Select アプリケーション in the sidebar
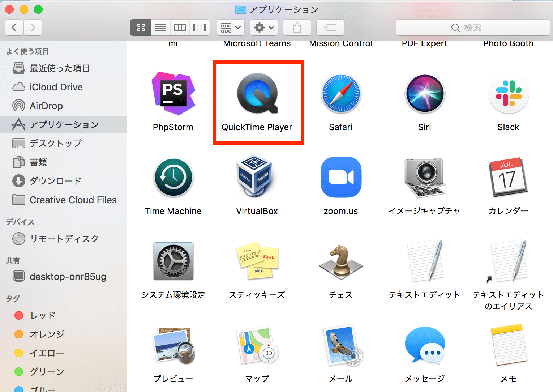This screenshot has height=392, width=553. point(63,124)
